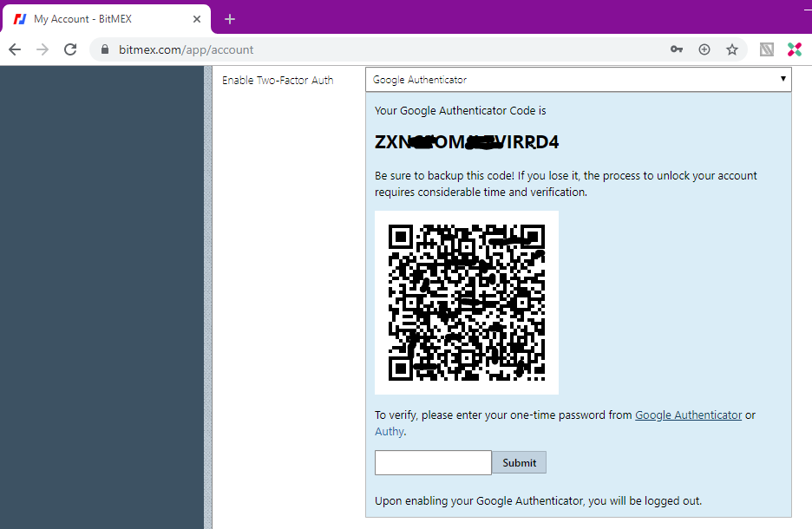Click the QR code image

(x=467, y=303)
